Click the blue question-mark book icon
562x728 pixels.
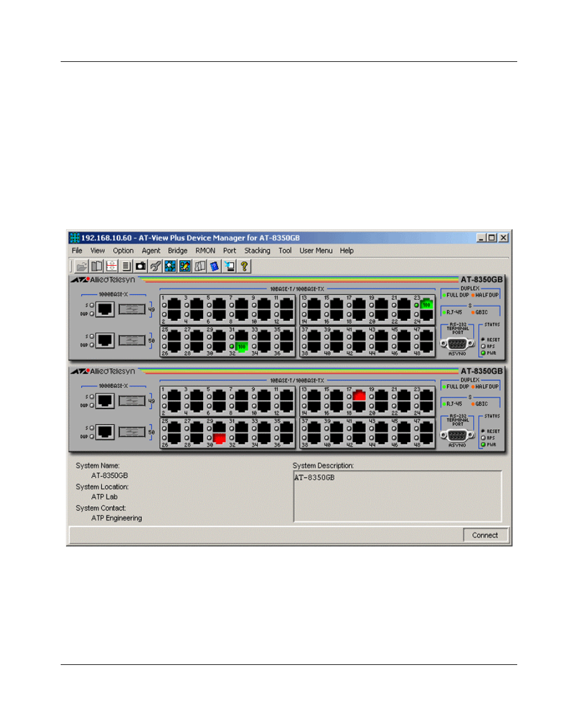pyautogui.click(x=214, y=266)
